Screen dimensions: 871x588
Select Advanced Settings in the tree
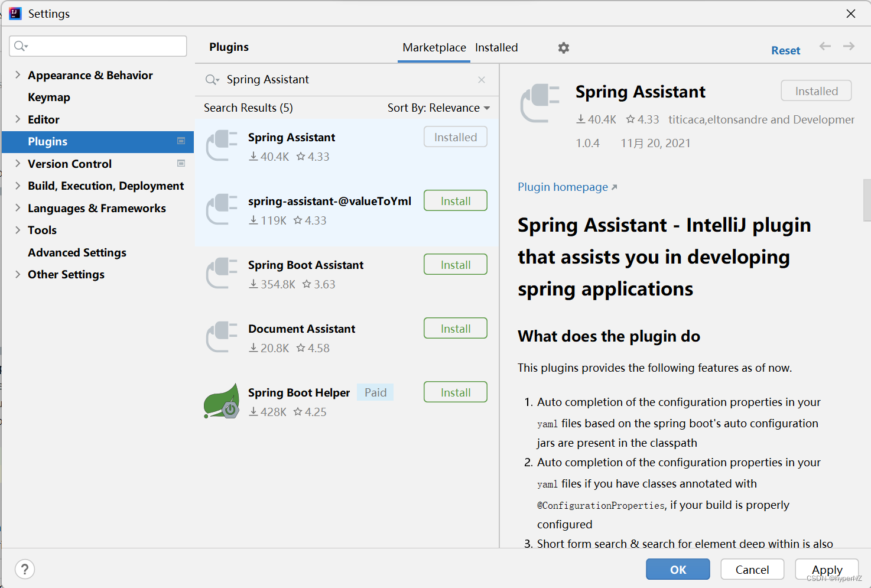click(77, 252)
